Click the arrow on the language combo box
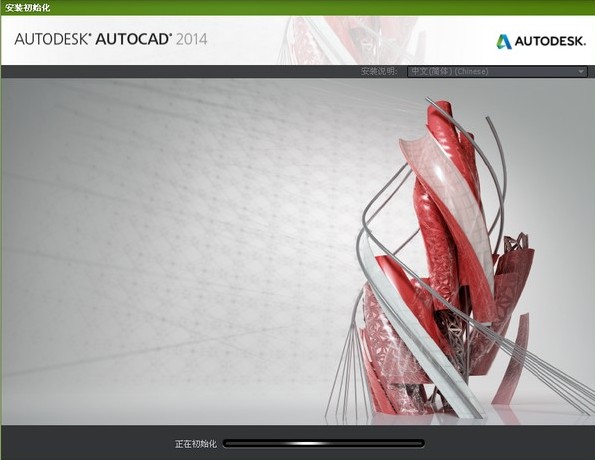Viewport: 595px width, 460px height. pos(581,71)
